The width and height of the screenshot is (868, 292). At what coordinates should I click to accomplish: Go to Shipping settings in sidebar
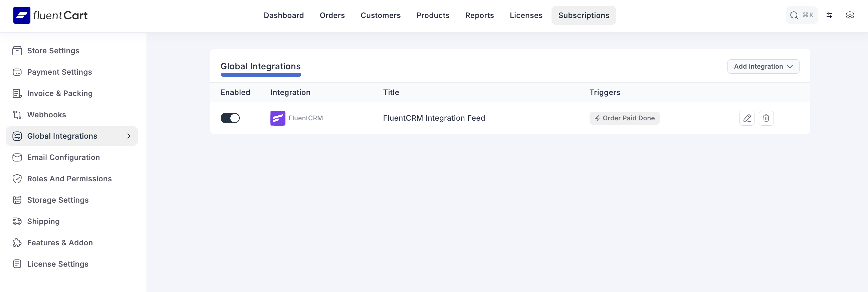coord(43,221)
